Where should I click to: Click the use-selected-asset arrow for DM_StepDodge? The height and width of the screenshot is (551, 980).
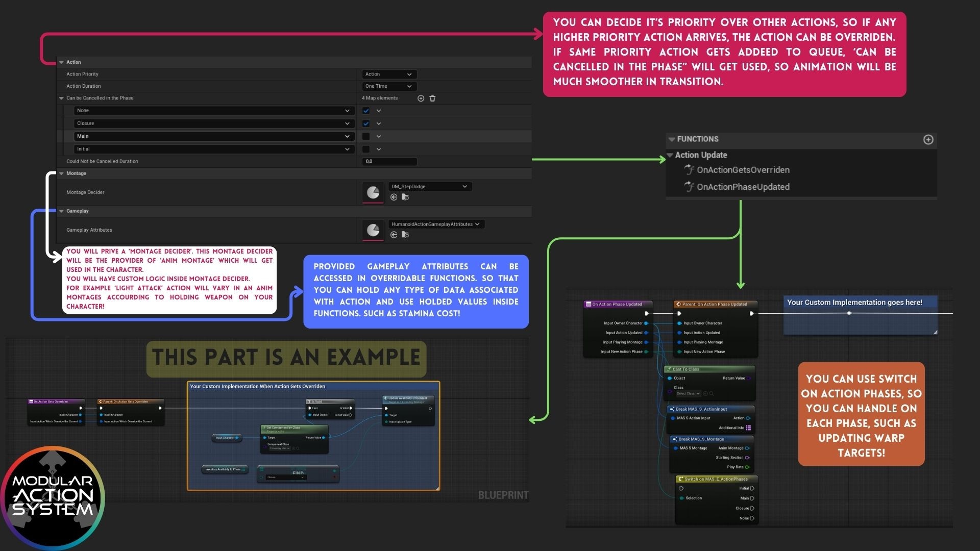(393, 197)
